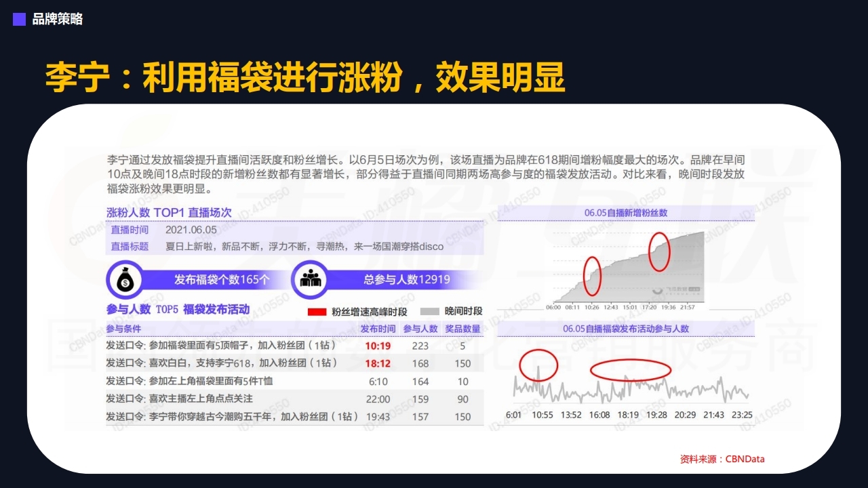The image size is (868, 488).
Task: Click participant count 157
Action: tap(420, 417)
